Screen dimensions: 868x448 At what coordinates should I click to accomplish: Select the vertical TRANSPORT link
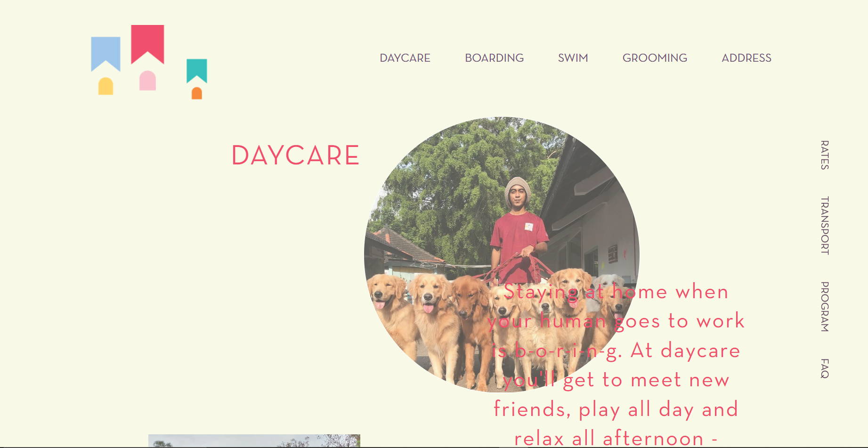[x=825, y=226]
